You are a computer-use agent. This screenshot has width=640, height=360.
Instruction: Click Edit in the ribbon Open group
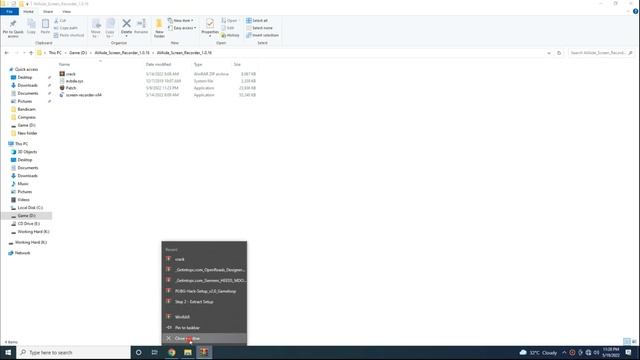[228, 28]
